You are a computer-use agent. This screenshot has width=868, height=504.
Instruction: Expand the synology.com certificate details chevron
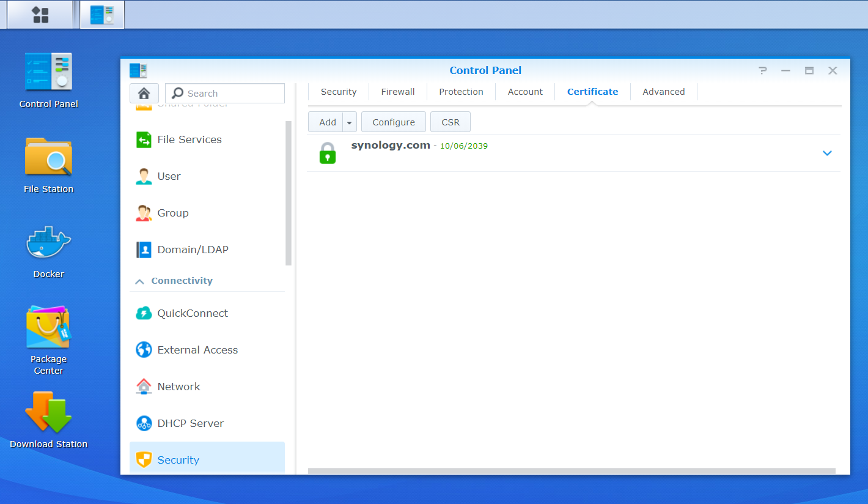[x=827, y=153]
